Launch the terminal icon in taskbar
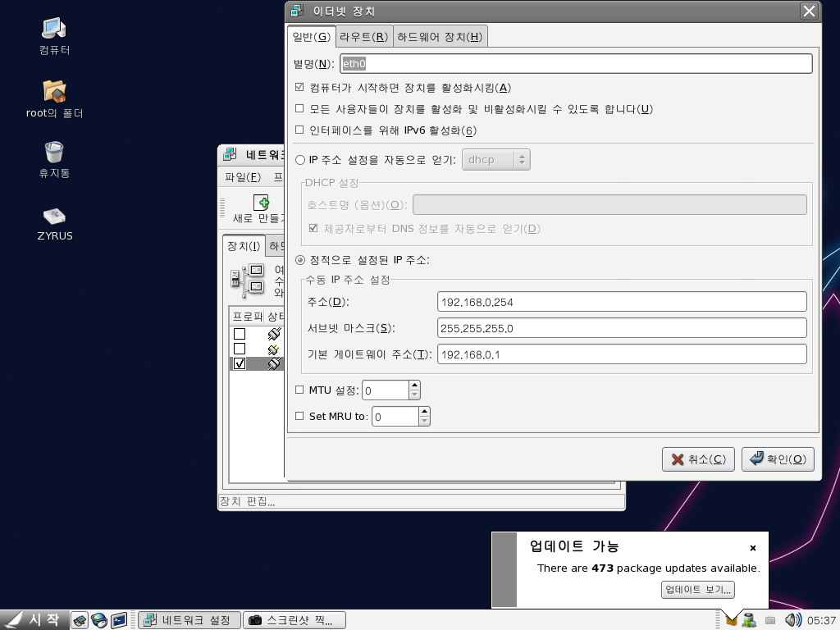This screenshot has width=840, height=630. 119,620
